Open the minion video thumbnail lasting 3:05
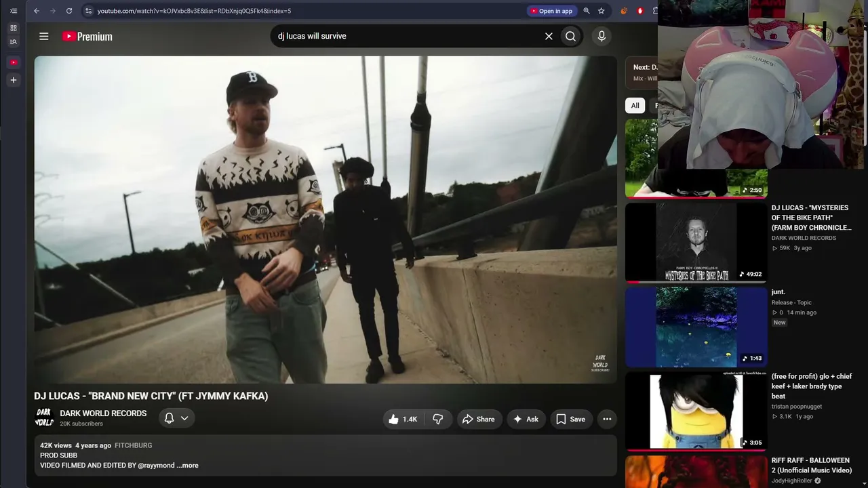 696,411
